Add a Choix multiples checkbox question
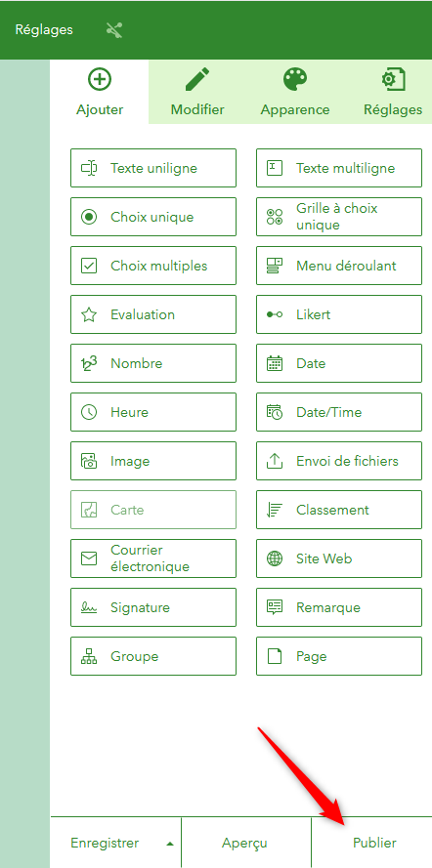Image resolution: width=432 pixels, height=868 pixels. 153,266
